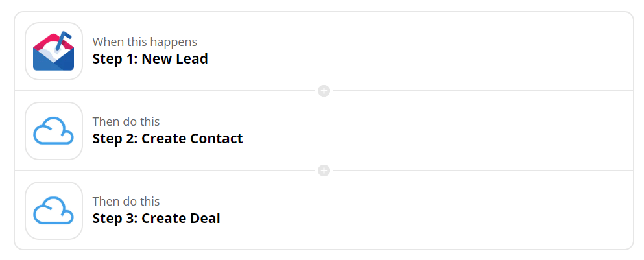Click the 'Step 1:' prefix text
This screenshot has width=644, height=260.
[x=115, y=59]
